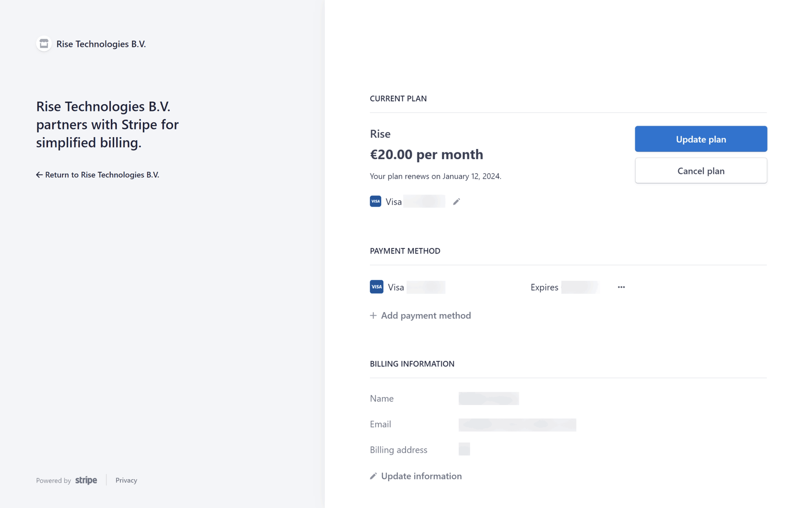Screen dimensions: 812x508
Task: Click the Stripe logo in footer
Action: point(86,480)
